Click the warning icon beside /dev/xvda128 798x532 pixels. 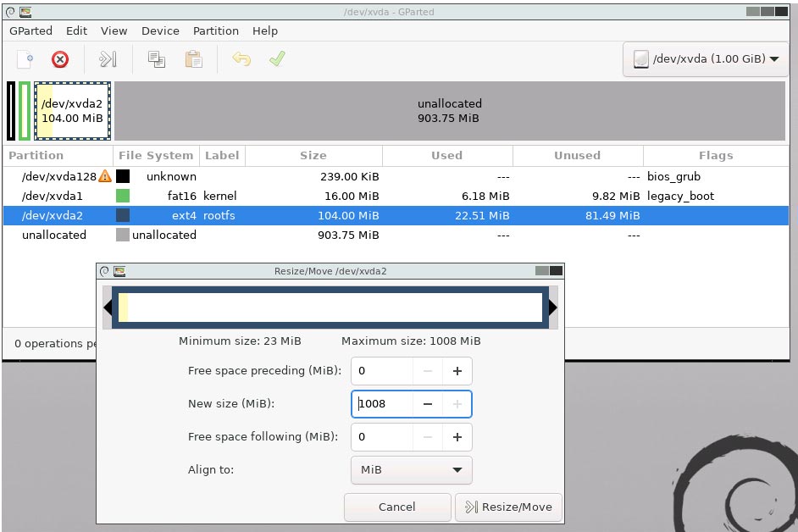pyautogui.click(x=105, y=177)
